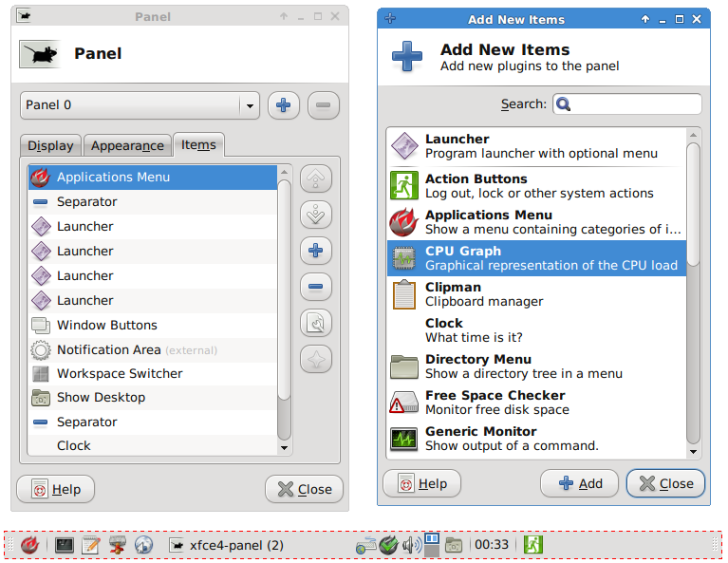Click Close button in Panel window

pos(304,489)
